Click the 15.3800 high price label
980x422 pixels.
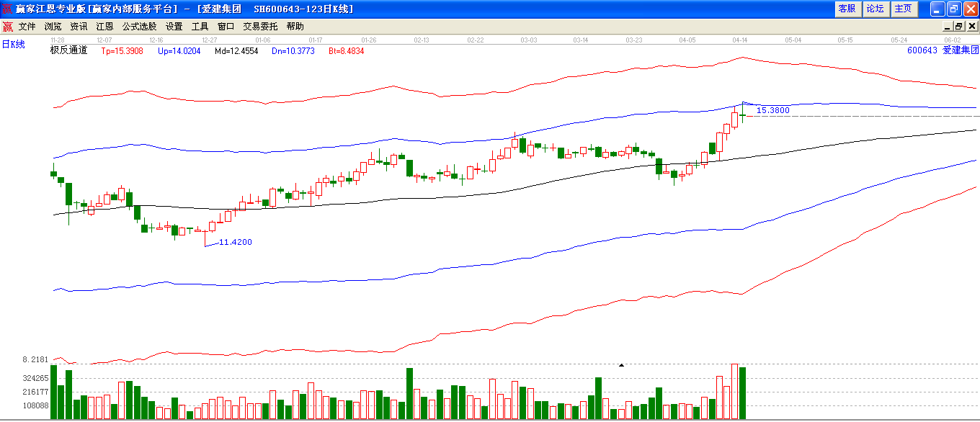(x=773, y=110)
